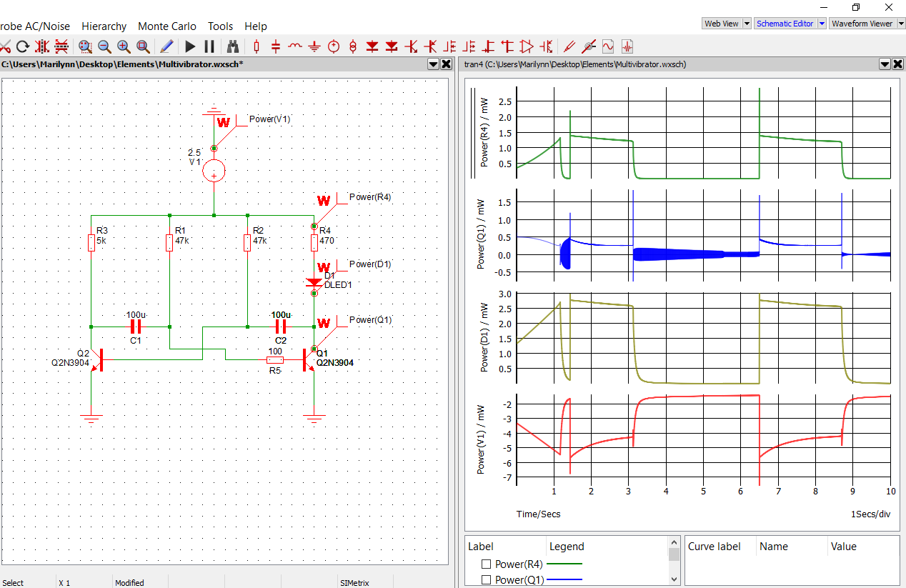The width and height of the screenshot is (906, 588).
Task: Place a voltage source from the toolbar
Action: (x=333, y=46)
